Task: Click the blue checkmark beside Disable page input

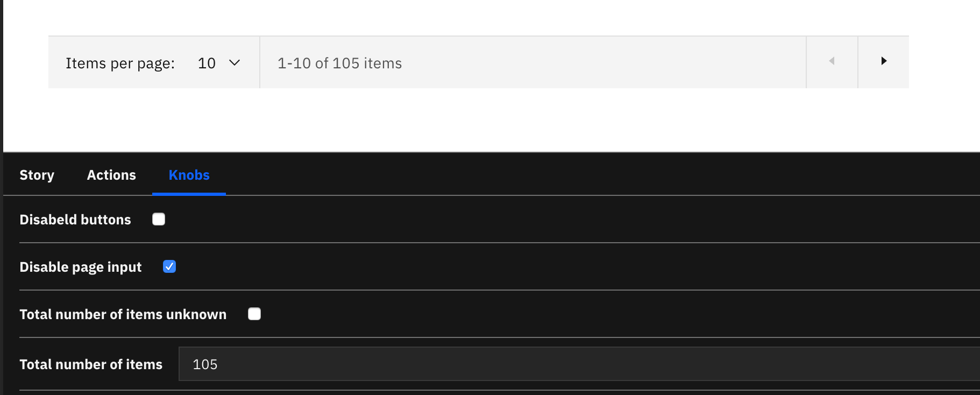Action: click(169, 266)
